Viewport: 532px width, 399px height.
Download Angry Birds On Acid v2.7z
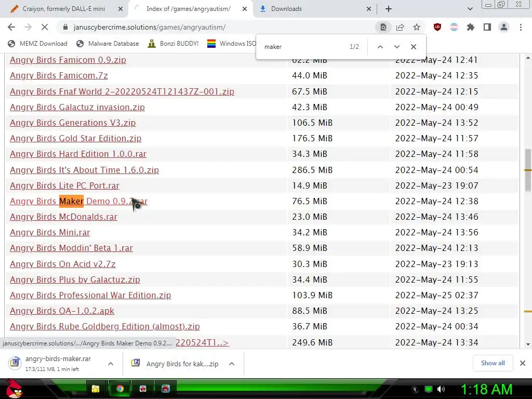(63, 264)
